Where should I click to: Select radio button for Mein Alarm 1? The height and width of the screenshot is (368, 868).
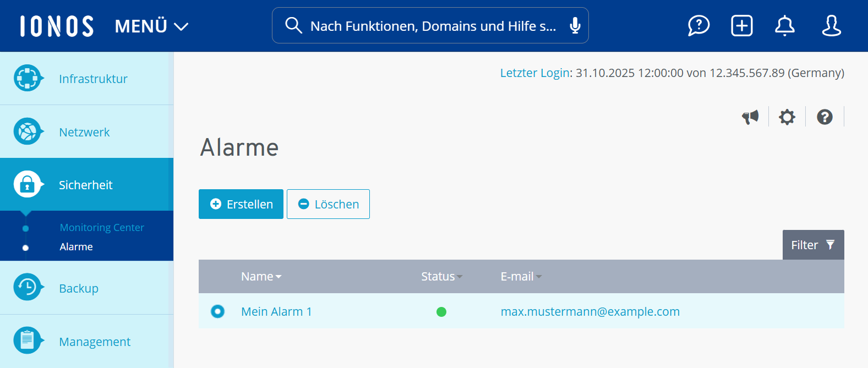[217, 311]
